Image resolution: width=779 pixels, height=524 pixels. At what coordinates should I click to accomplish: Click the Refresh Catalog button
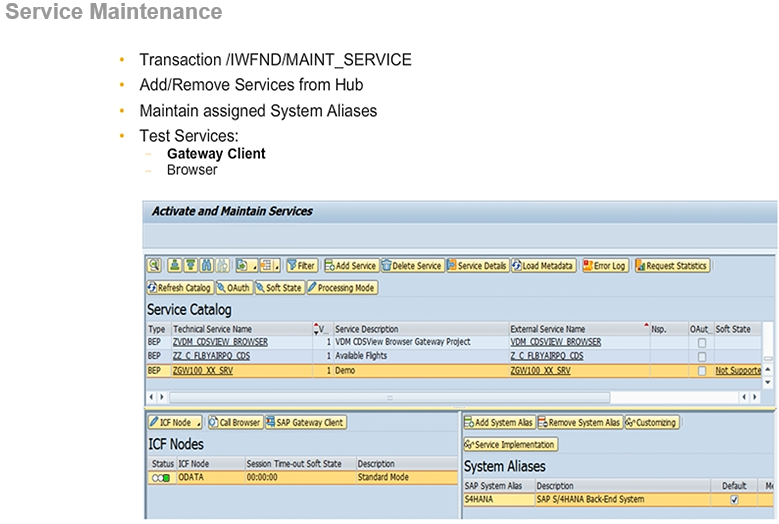pos(179,288)
